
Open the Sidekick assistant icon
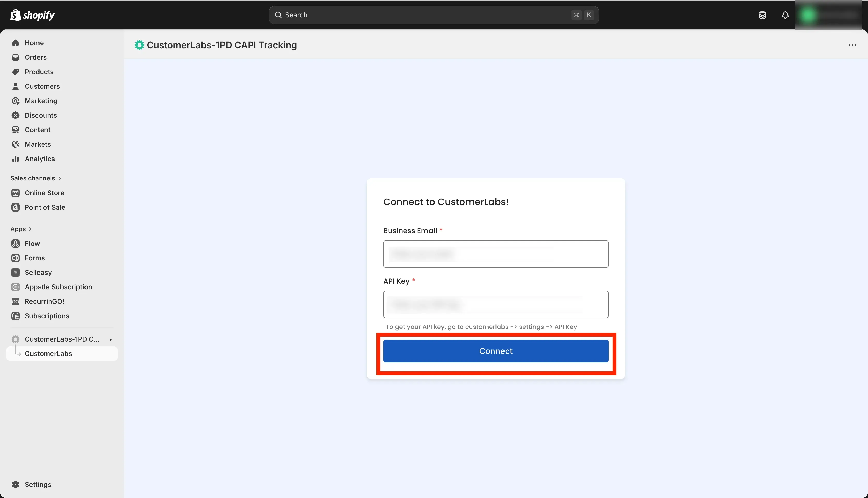click(x=762, y=15)
